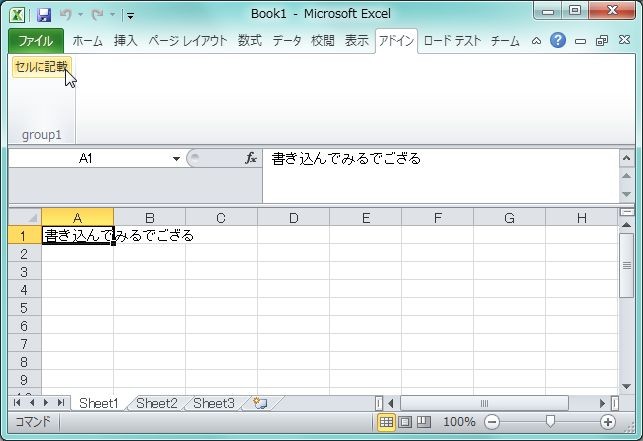643x441 pixels.
Task: Switch to the 校閲 tab
Action: [323, 41]
